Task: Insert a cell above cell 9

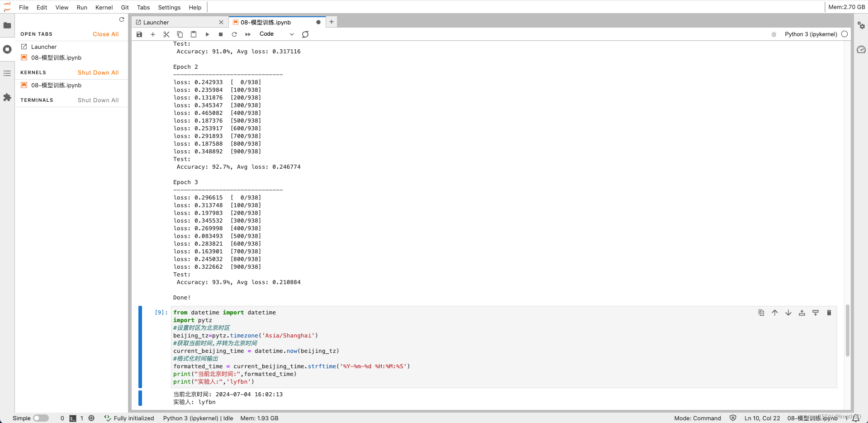Action: pos(802,313)
